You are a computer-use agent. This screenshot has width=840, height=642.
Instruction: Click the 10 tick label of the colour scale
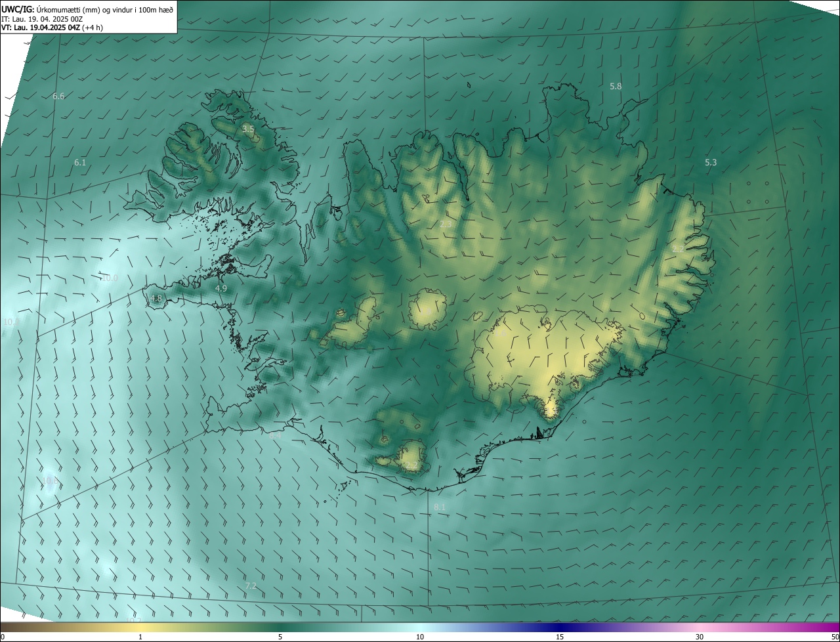tap(420, 637)
